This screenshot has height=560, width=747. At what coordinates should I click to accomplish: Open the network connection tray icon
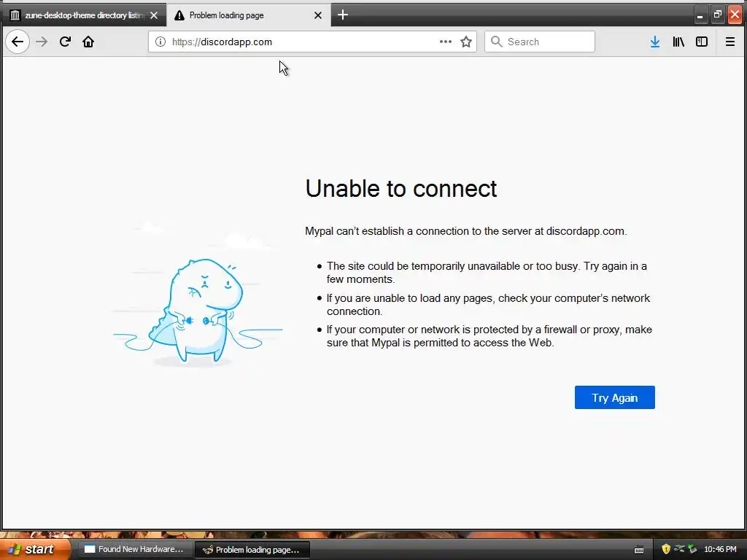click(x=679, y=549)
